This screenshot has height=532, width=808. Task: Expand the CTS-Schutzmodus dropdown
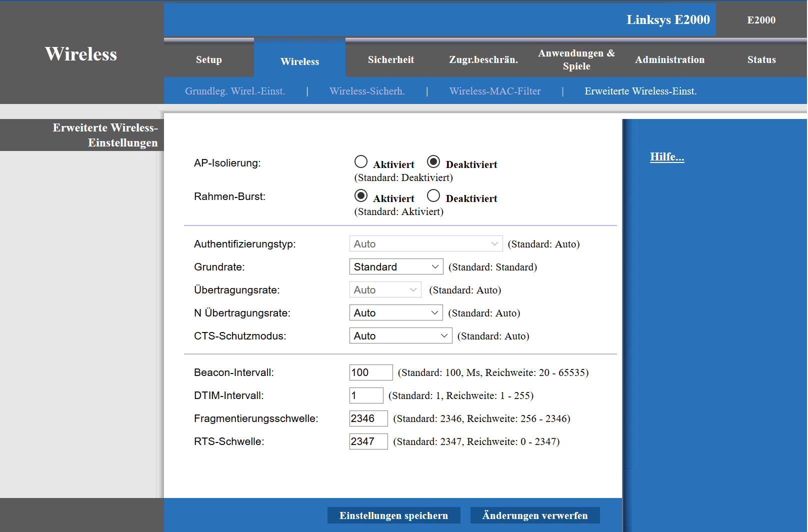[x=400, y=336]
